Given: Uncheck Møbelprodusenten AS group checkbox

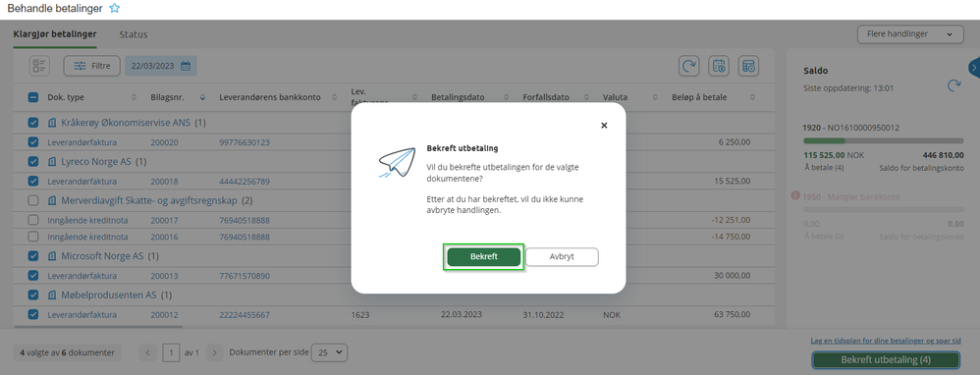Looking at the screenshot, I should [x=33, y=295].
